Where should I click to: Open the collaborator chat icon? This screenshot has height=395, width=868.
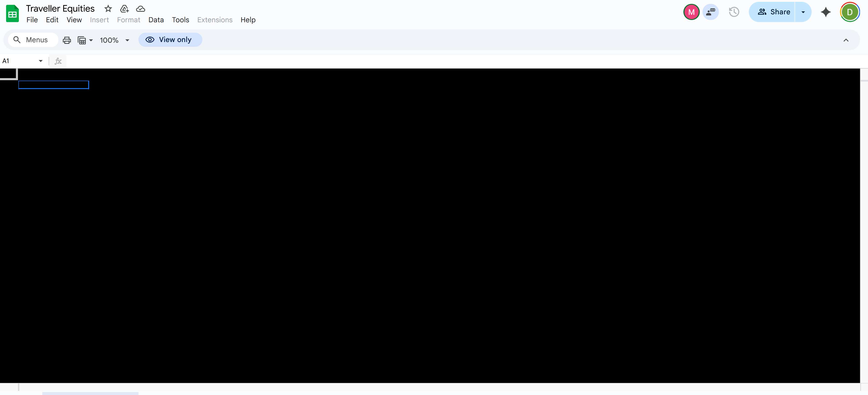(711, 12)
